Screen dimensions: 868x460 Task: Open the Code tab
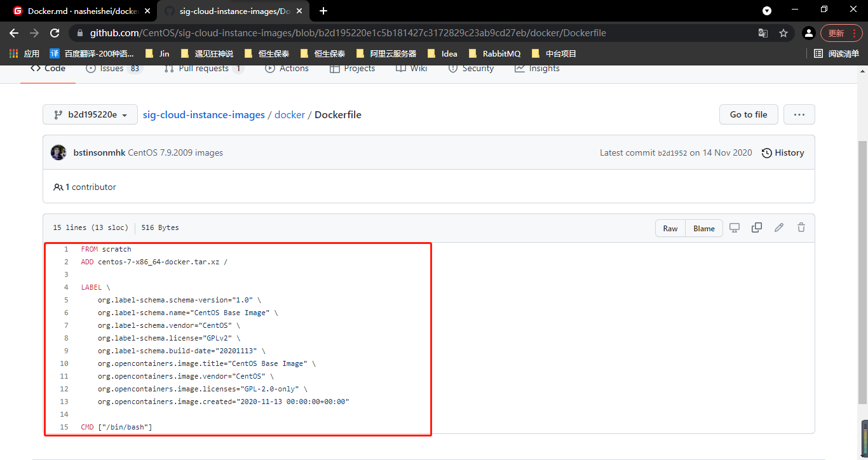[48, 69]
